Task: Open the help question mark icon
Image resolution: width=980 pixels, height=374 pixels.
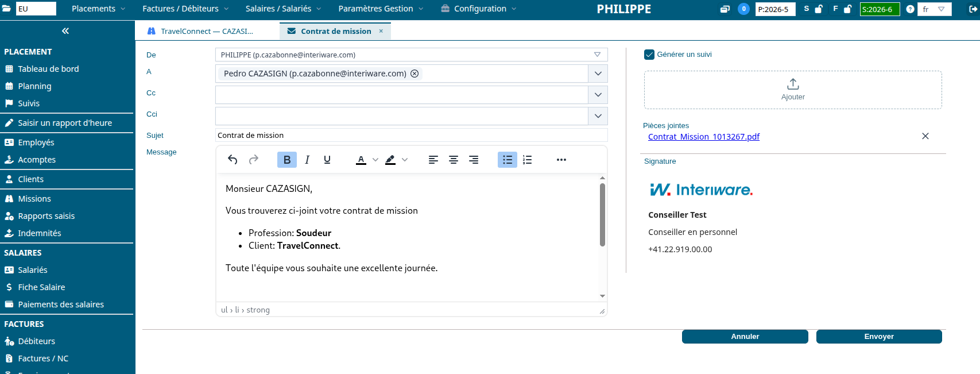Action: pos(910,9)
